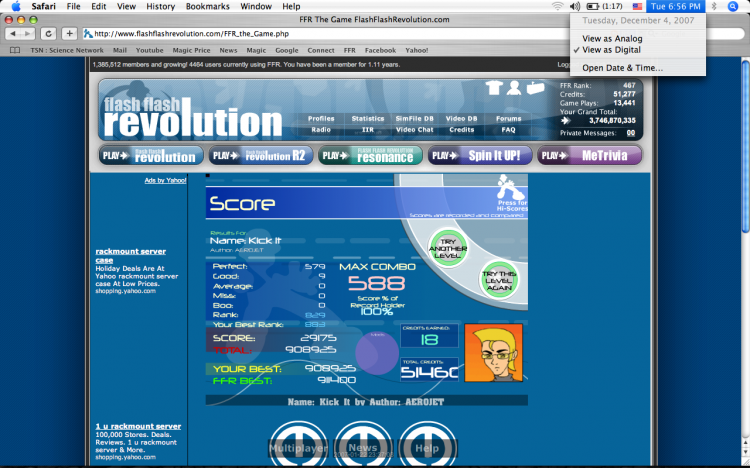Click the Bluetooth menu bar icon
This screenshot has width=750, height=468.
[x=714, y=6]
